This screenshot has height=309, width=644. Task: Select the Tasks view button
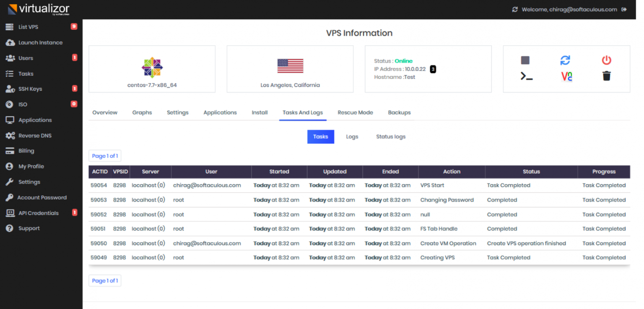321,136
